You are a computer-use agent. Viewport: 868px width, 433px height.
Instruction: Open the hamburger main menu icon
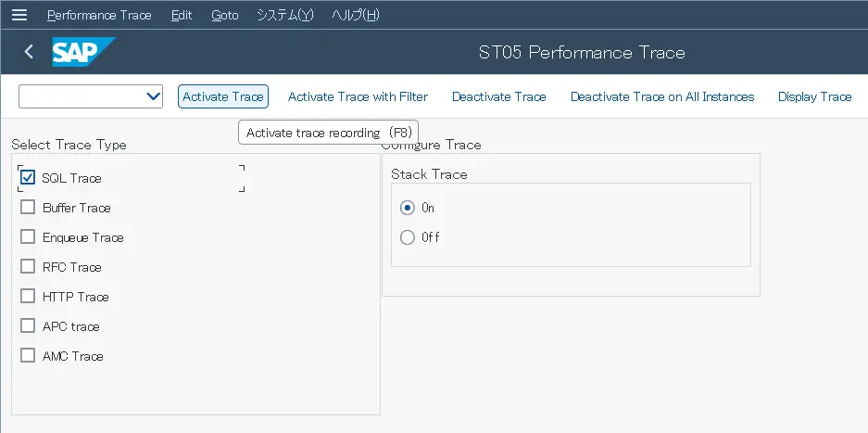tap(19, 15)
